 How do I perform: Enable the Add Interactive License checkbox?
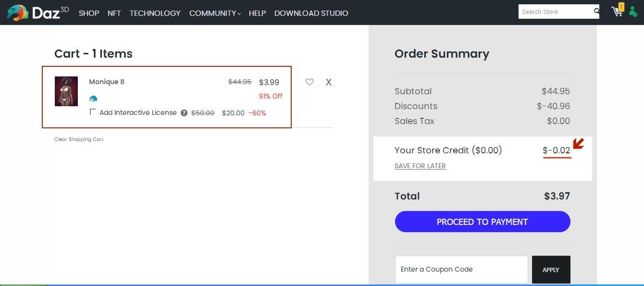[x=92, y=112]
